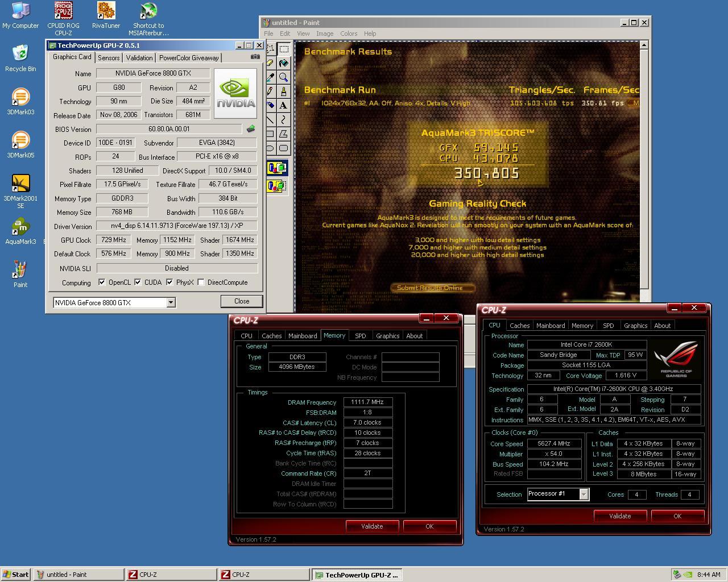The image size is (728, 582).
Task: Open the PowerColor Giveaway tab
Action: point(189,58)
